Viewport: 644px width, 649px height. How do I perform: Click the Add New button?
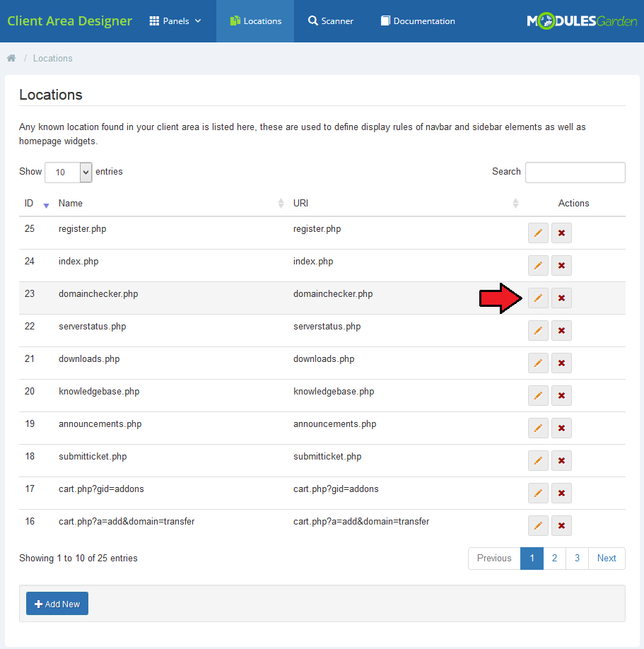pos(57,604)
